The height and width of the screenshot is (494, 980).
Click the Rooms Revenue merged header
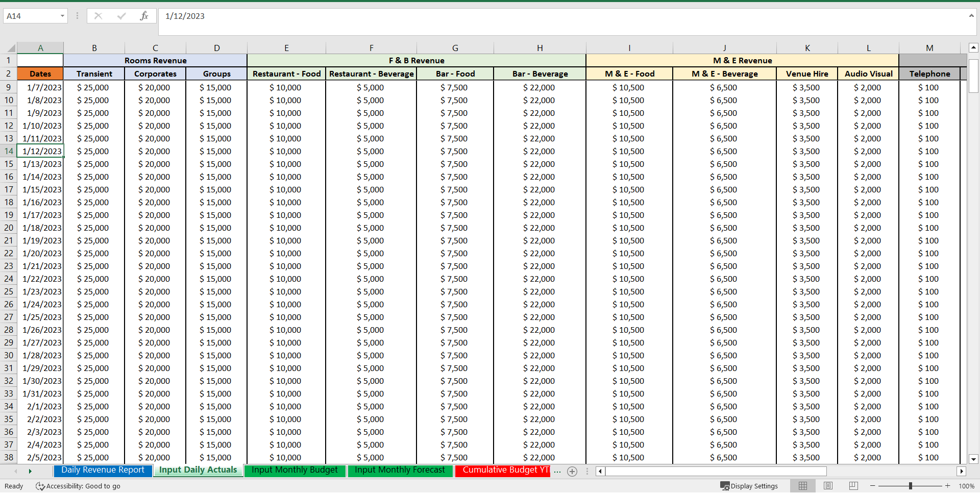point(155,60)
